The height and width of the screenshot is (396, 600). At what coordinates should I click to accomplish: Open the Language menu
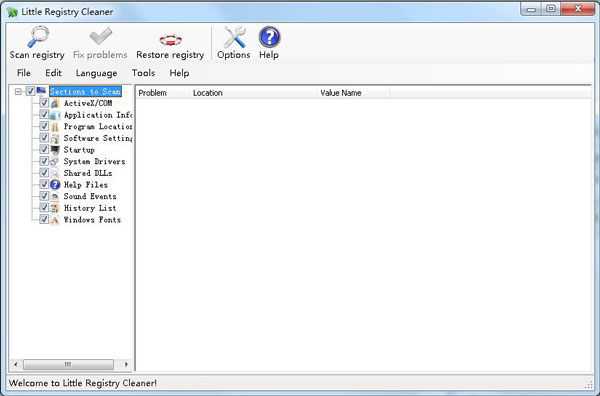[96, 73]
